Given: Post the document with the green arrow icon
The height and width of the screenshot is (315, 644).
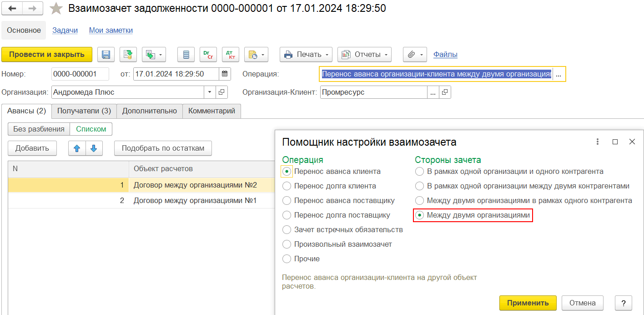Looking at the screenshot, I should (x=128, y=55).
